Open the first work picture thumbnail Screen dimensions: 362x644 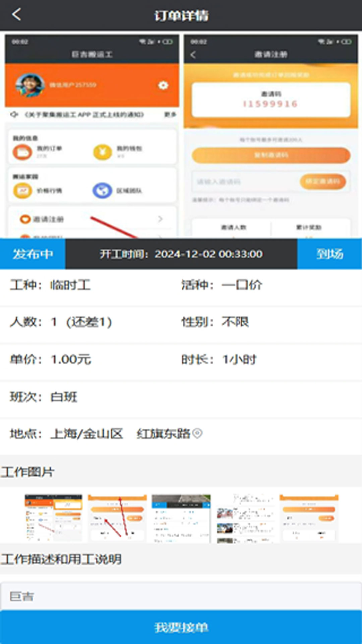(x=53, y=518)
